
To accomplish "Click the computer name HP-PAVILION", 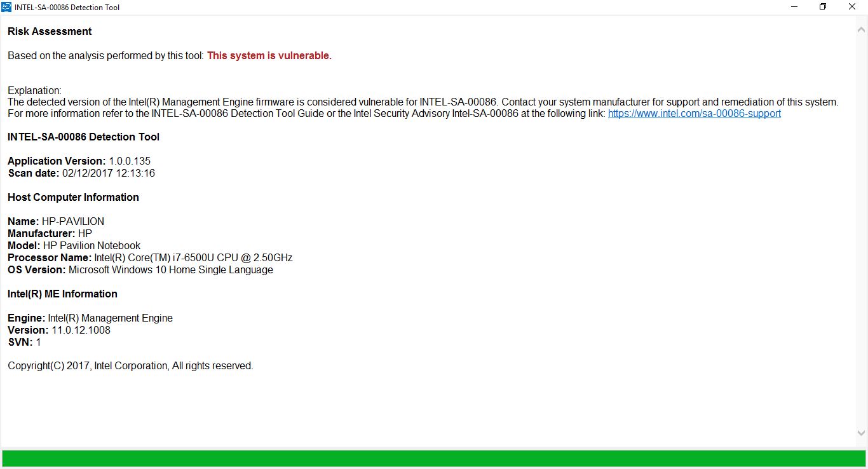I will tap(72, 222).
